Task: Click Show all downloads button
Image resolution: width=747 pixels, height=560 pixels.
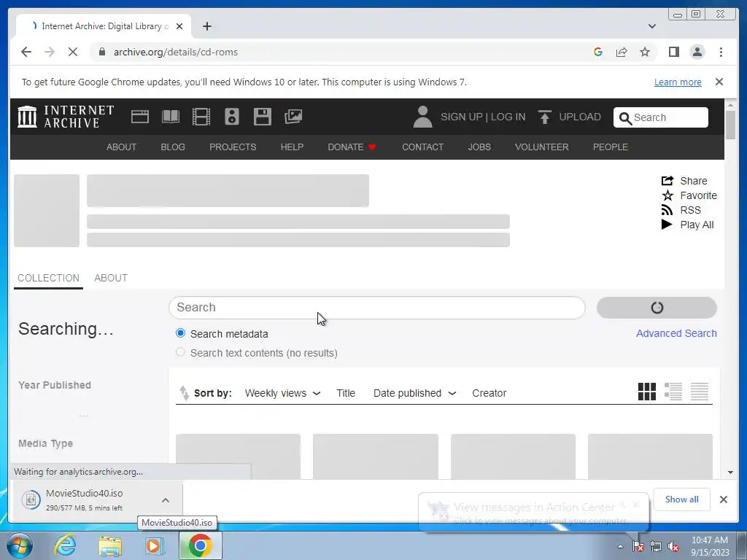Action: [682, 499]
